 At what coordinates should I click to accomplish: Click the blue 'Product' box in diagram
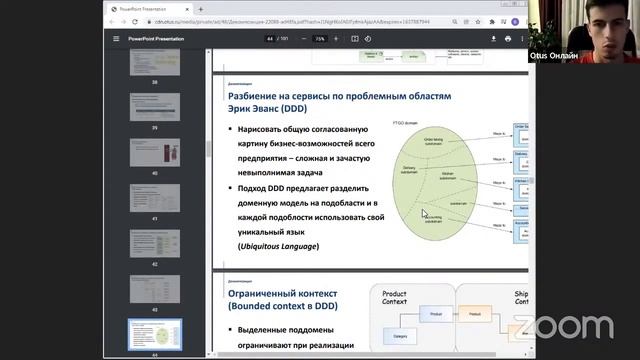[x=436, y=314]
